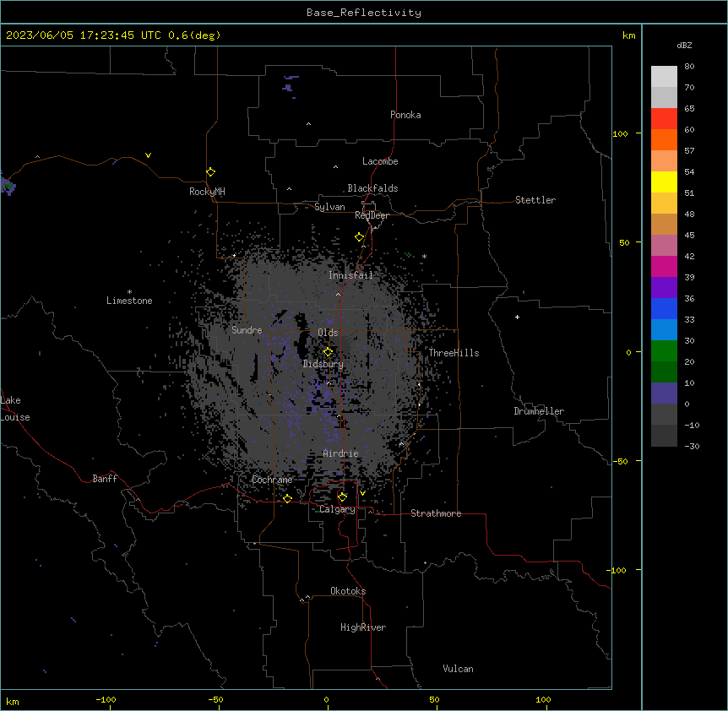The height and width of the screenshot is (711, 728).
Task: Click the RockyMH town label
Action: 207,192
